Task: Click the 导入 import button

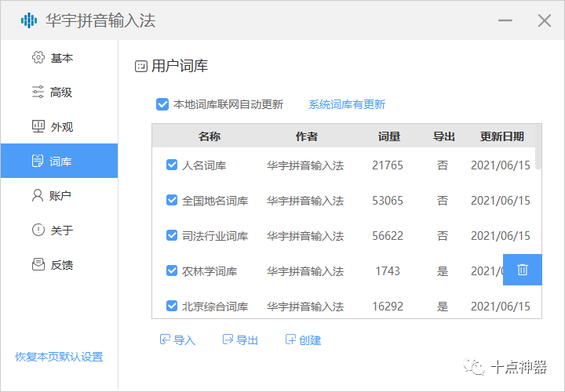Action: pos(177,339)
